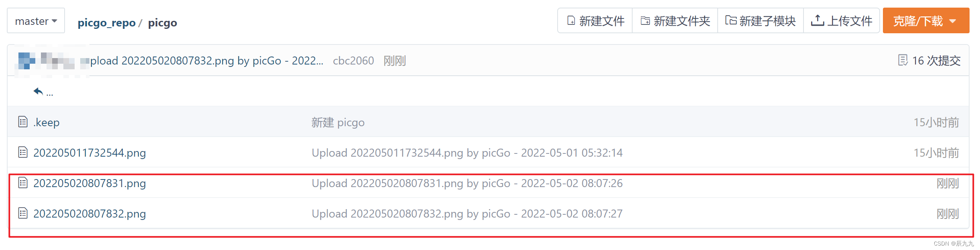Click the pixelated user avatar thumbnail
This screenshot has width=980, height=250.
(27, 60)
